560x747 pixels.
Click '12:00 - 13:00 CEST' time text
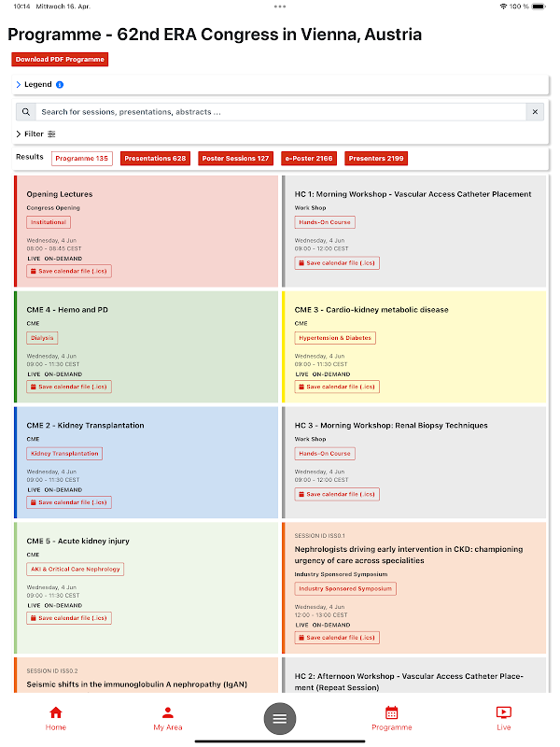coord(321,615)
